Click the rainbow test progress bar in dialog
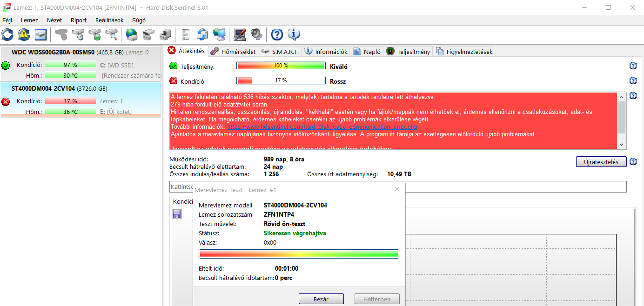 pyautogui.click(x=299, y=253)
